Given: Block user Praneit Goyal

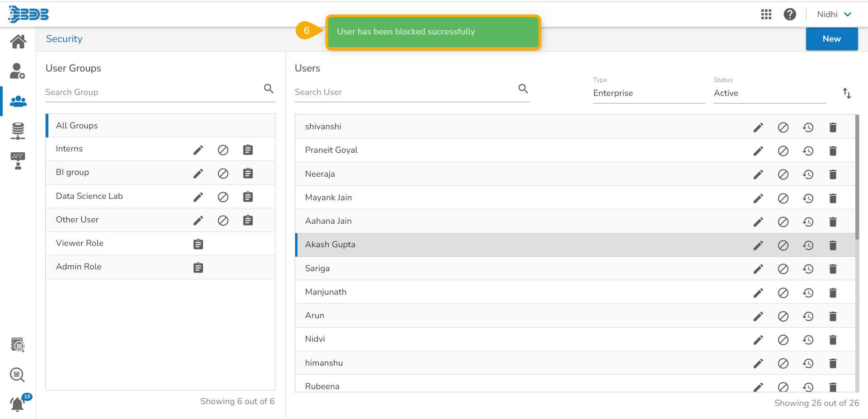Looking at the screenshot, I should (783, 151).
